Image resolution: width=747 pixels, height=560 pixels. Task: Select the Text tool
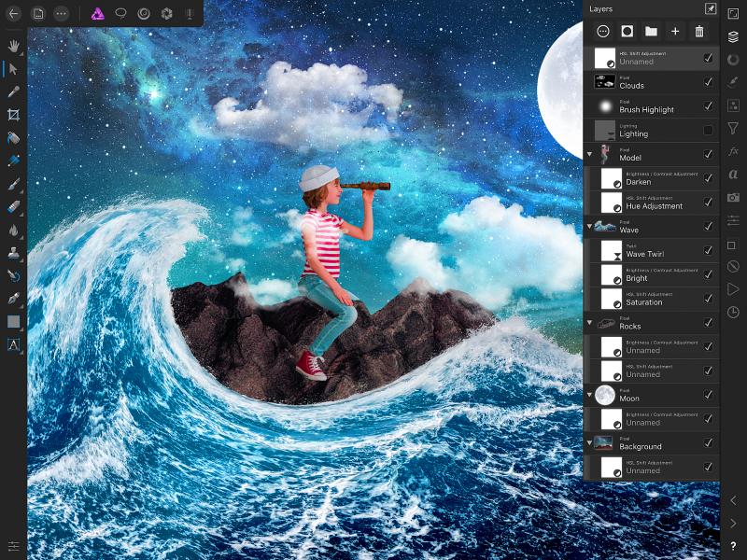13,344
